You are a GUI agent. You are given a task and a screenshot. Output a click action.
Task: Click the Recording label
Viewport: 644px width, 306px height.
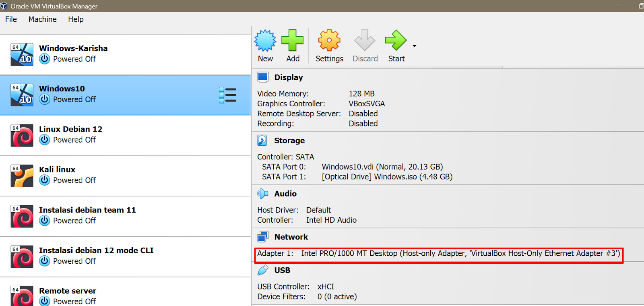click(276, 124)
